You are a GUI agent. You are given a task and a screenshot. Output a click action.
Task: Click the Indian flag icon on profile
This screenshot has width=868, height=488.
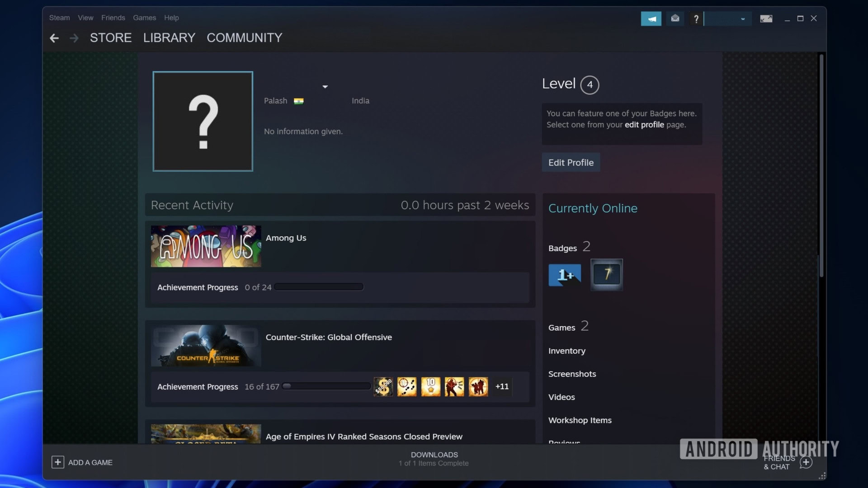pos(299,101)
